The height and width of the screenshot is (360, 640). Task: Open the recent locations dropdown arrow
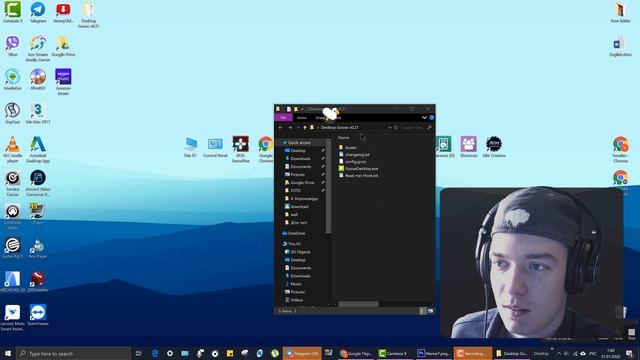298,127
